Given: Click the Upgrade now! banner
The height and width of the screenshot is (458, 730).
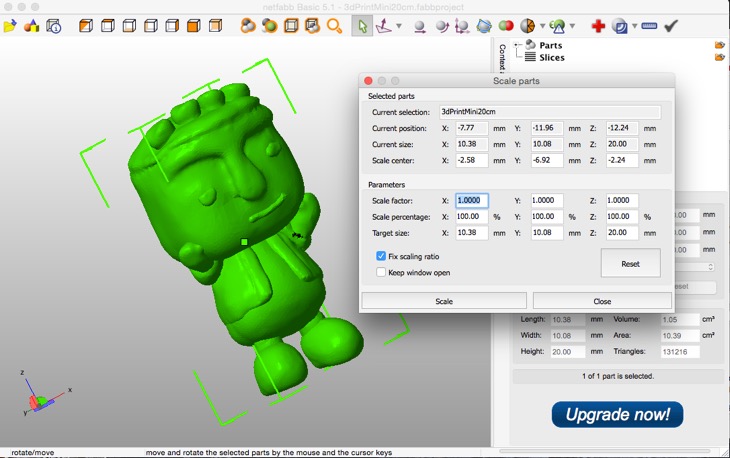Looking at the screenshot, I should 617,414.
